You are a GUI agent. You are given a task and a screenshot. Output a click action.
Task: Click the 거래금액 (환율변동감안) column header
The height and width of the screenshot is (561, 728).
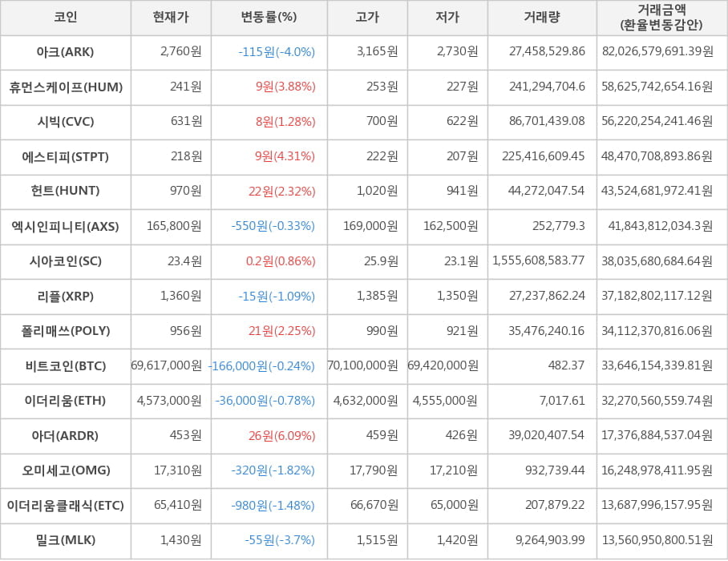coord(661,17)
